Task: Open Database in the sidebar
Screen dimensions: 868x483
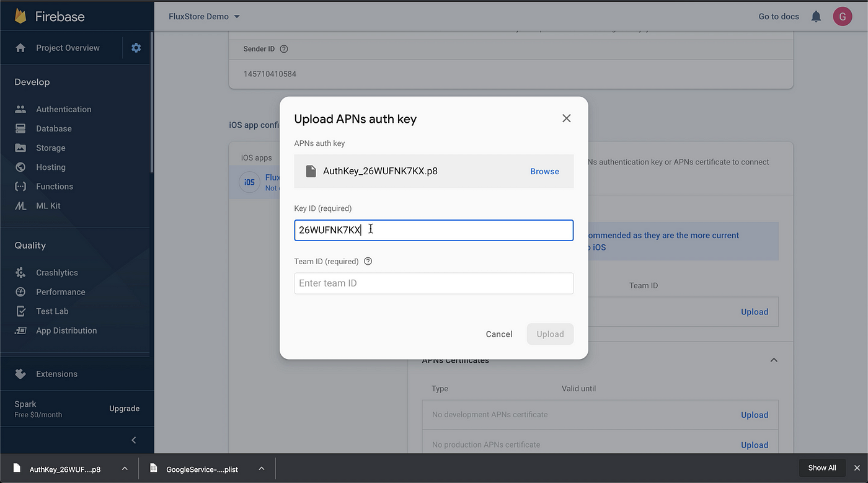Action: [x=54, y=128]
